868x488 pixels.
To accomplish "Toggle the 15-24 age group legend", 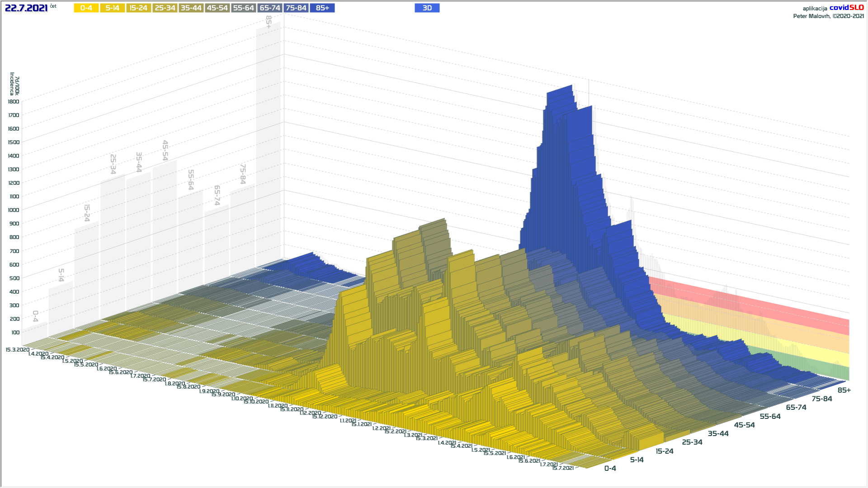I will pos(139,8).
